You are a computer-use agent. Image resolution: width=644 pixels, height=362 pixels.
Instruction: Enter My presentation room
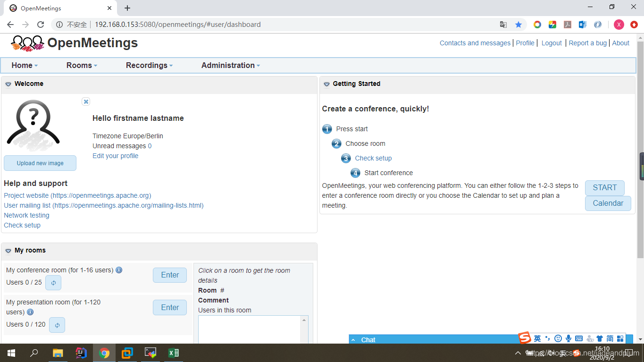(170, 308)
